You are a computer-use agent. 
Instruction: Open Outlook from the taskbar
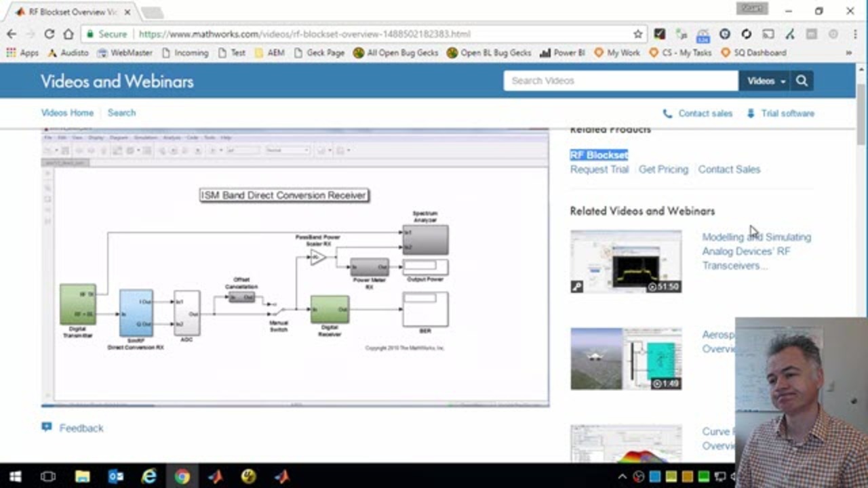[116, 476]
